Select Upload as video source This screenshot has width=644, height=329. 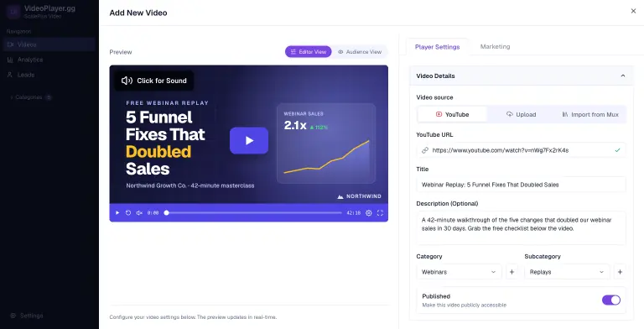click(522, 114)
